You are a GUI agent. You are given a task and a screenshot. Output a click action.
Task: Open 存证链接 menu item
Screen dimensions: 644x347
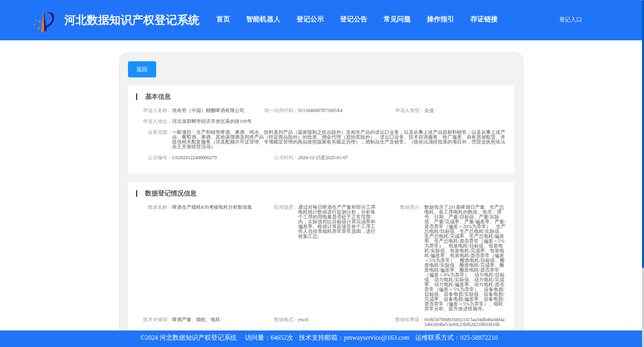(x=484, y=19)
